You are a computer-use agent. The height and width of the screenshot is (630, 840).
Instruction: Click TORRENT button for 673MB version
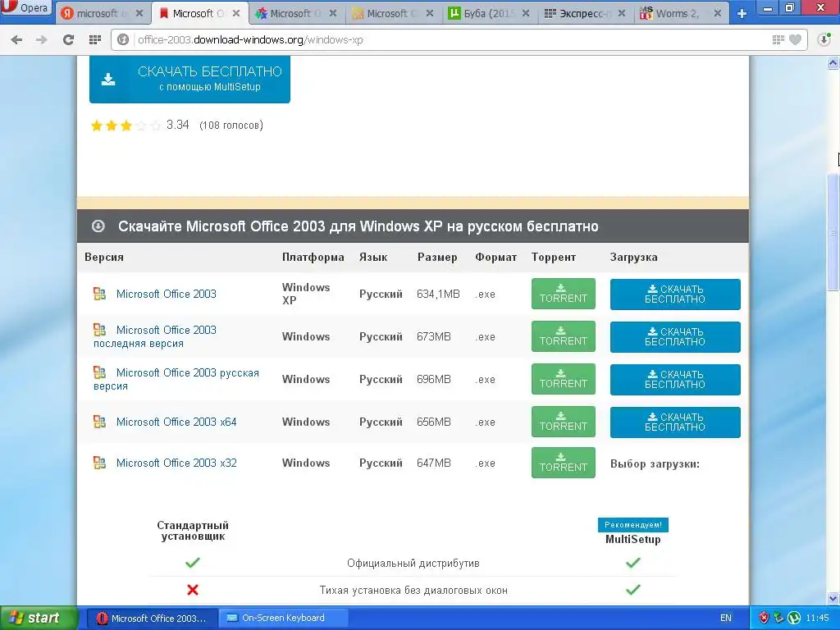click(563, 336)
